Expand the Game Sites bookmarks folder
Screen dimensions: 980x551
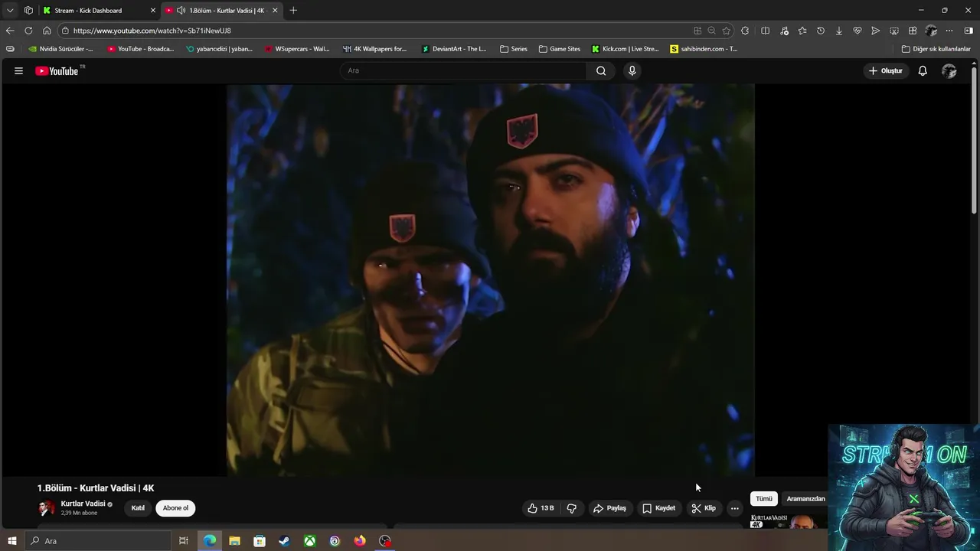coord(560,49)
